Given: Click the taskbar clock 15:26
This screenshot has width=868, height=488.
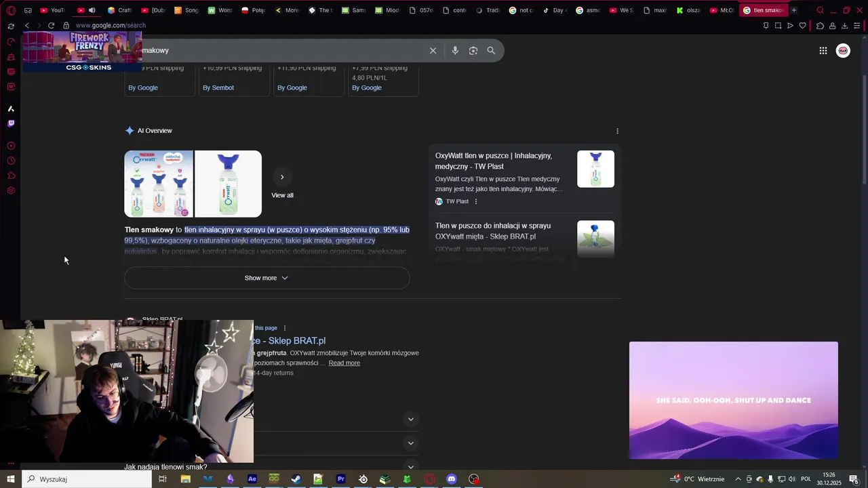Looking at the screenshot, I should 829,479.
